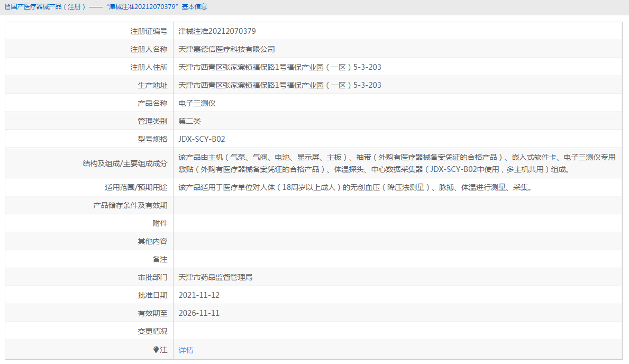629x364 pixels.
Task: Open the 详情 link in the 注 row
Action: pos(185,350)
